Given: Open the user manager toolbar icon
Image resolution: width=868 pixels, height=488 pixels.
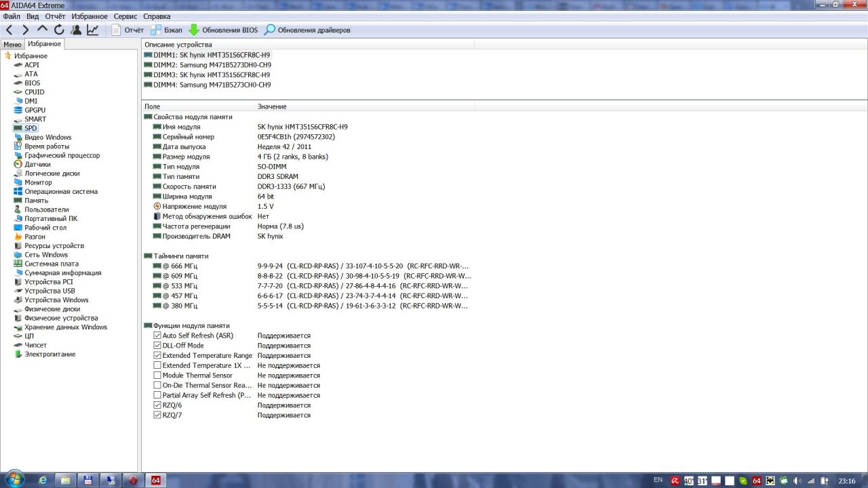Looking at the screenshot, I should (x=76, y=30).
